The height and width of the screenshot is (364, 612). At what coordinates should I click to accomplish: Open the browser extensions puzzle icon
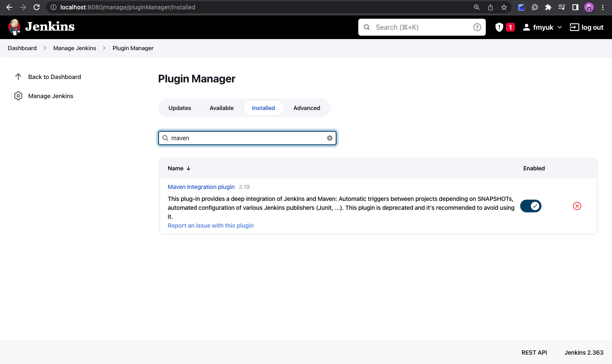coord(548,7)
